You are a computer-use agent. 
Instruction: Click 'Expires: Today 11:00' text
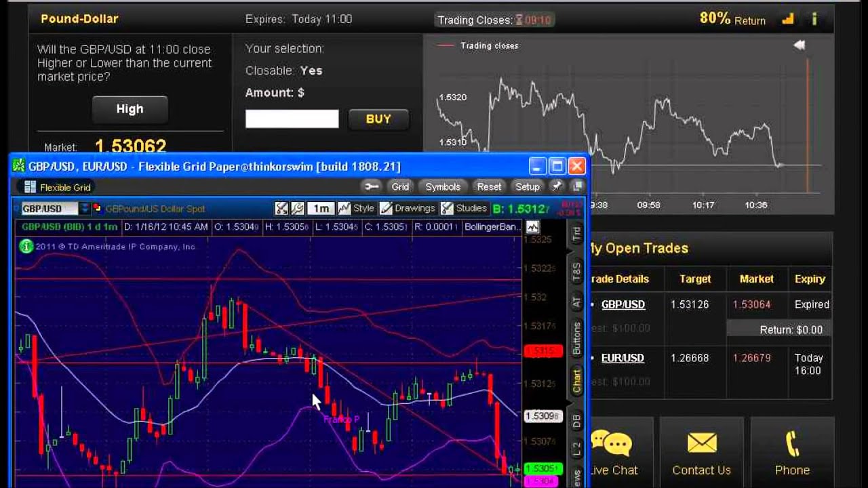click(x=298, y=19)
